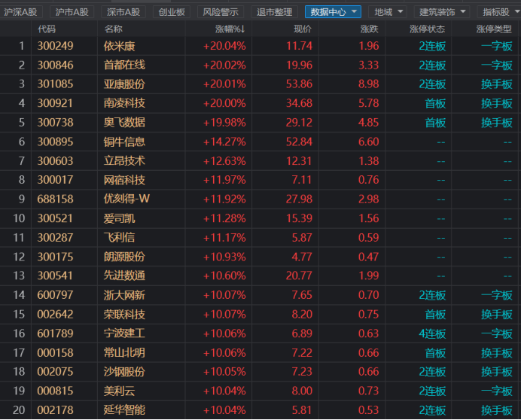Click stock code 300603

pyautogui.click(x=55, y=161)
